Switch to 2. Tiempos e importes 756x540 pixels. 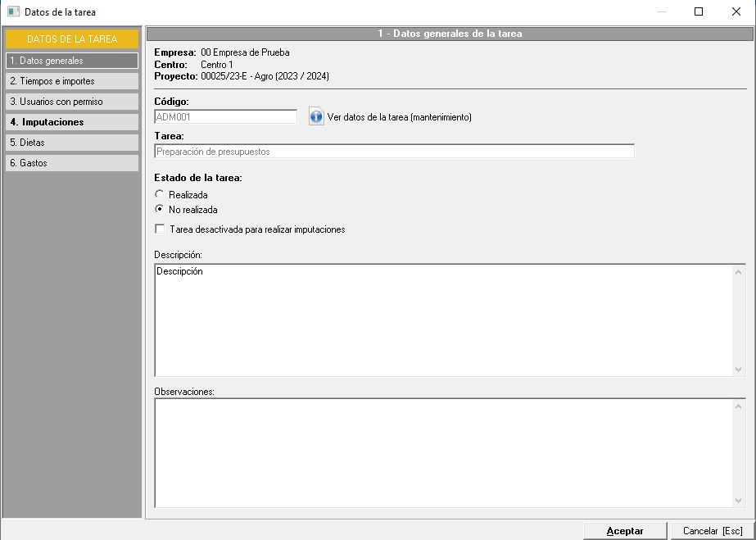[x=71, y=81]
